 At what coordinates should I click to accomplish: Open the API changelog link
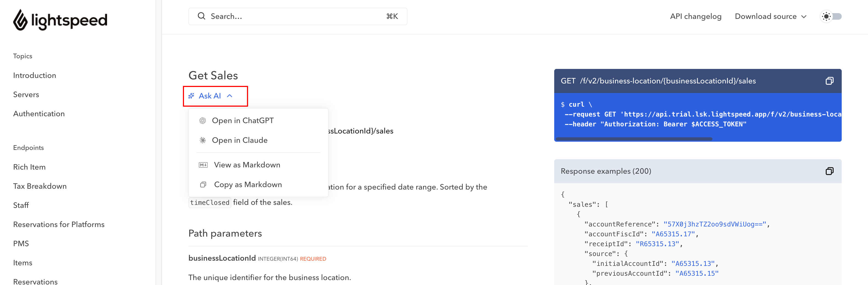click(x=695, y=16)
